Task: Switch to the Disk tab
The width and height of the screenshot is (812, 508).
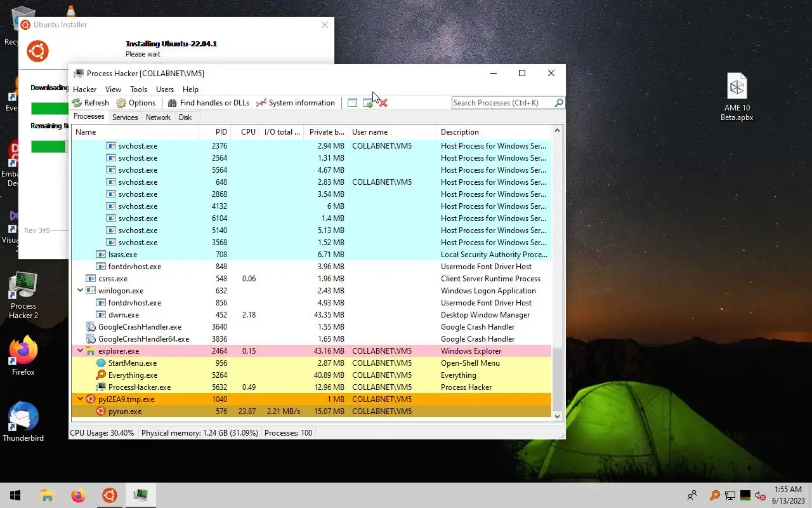Action: [x=185, y=117]
